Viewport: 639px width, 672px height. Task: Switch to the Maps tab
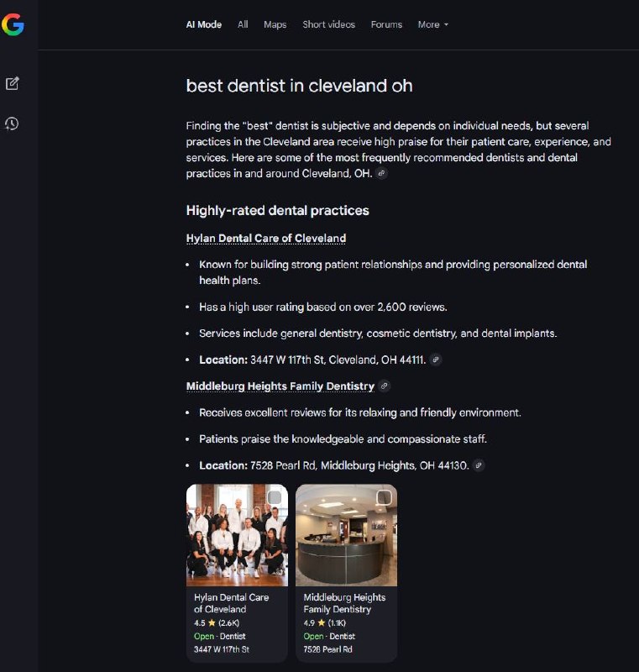(x=275, y=25)
